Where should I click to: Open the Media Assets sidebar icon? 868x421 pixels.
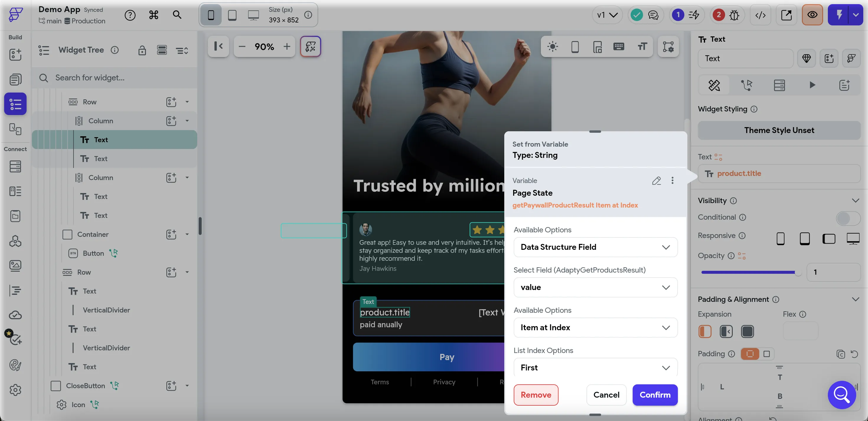click(15, 266)
